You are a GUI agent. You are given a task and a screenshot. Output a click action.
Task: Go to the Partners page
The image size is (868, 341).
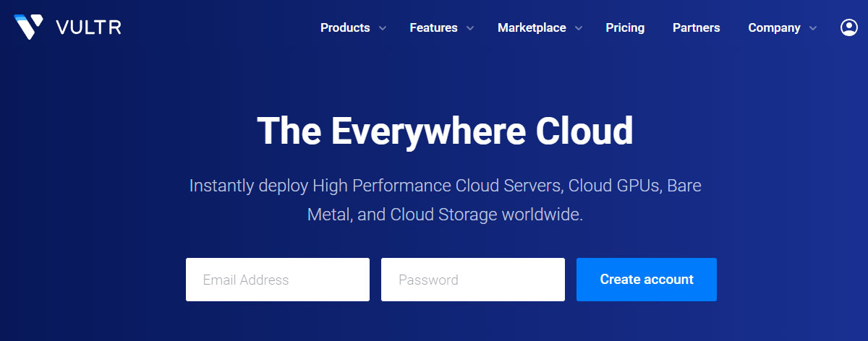click(x=697, y=28)
